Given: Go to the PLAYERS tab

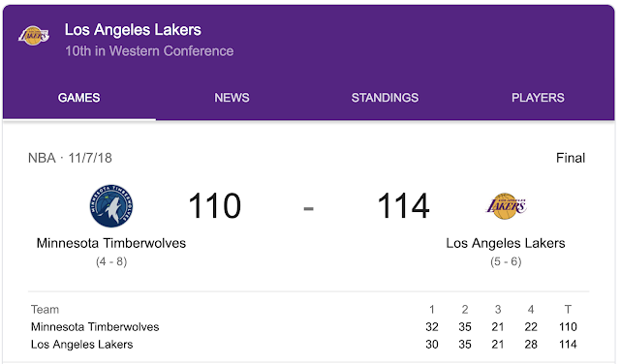Looking at the screenshot, I should coord(538,98).
